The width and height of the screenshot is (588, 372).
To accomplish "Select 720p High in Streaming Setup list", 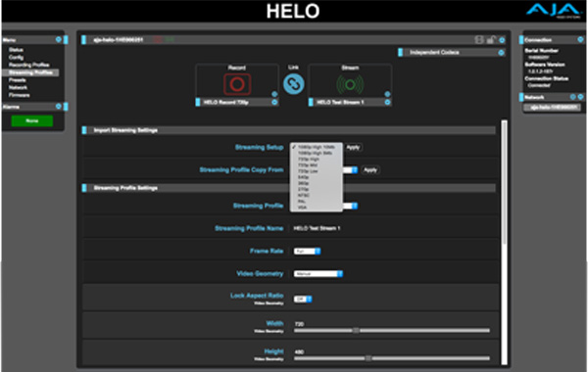I will click(x=309, y=160).
